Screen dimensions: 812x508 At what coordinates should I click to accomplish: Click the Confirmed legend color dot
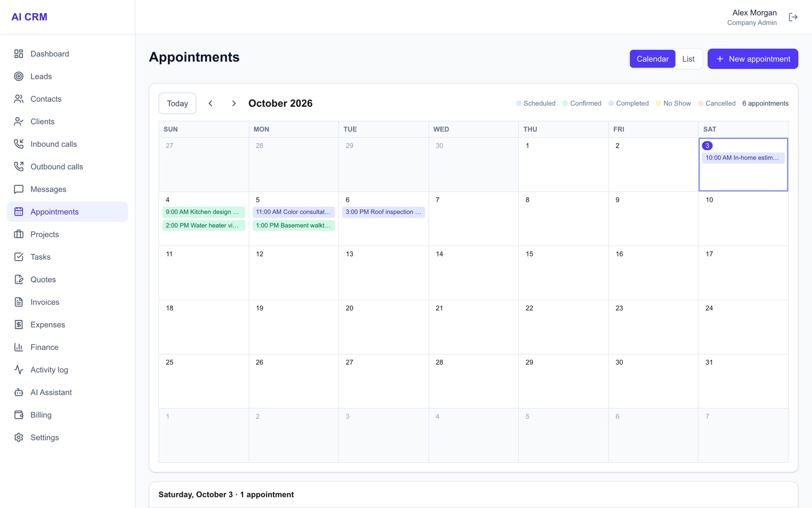coord(565,104)
